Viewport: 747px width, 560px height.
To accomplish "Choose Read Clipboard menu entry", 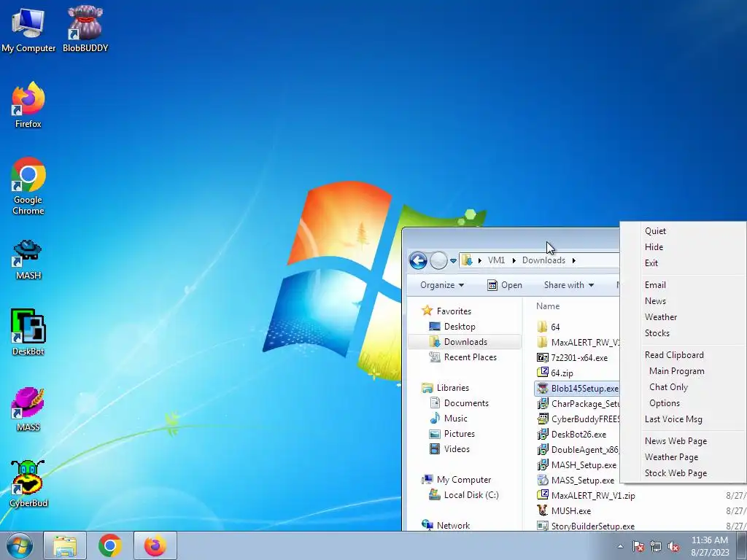I will (x=674, y=355).
